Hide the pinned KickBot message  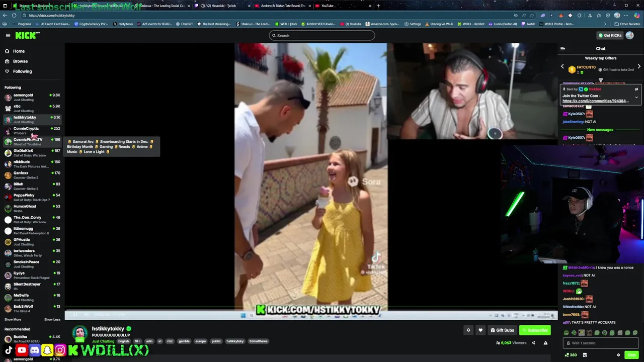(636, 89)
